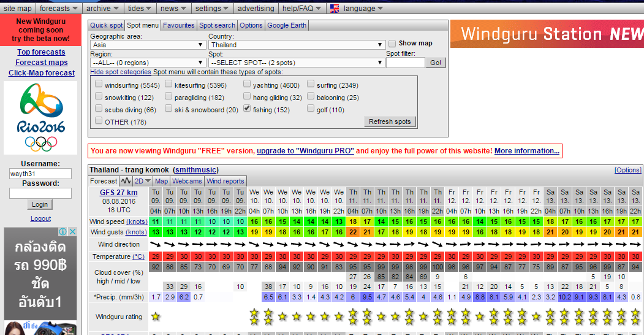
Task: Click upgrade to Windguru PRO link
Action: tap(305, 151)
